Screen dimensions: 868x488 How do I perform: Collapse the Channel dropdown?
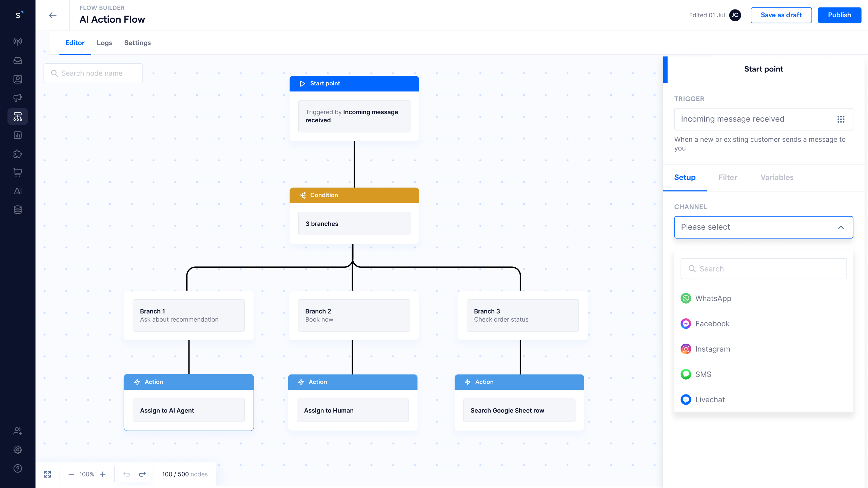(841, 227)
